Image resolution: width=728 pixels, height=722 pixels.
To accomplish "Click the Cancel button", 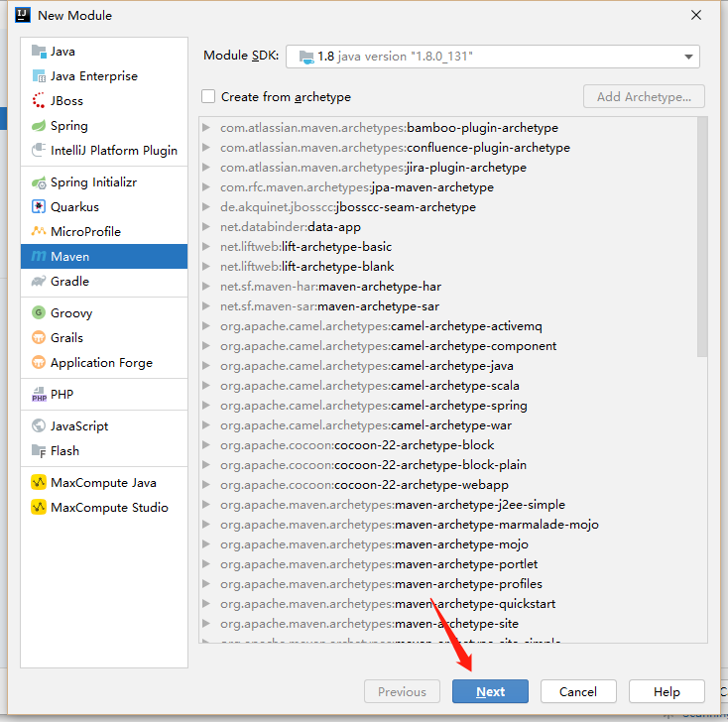I will 578,691.
